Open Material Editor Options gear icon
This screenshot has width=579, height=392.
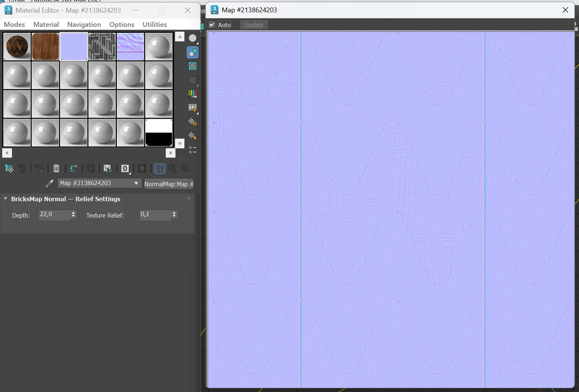click(193, 122)
